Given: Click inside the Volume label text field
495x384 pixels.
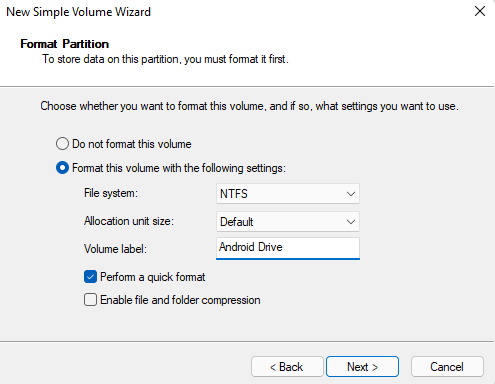Looking at the screenshot, I should point(288,248).
